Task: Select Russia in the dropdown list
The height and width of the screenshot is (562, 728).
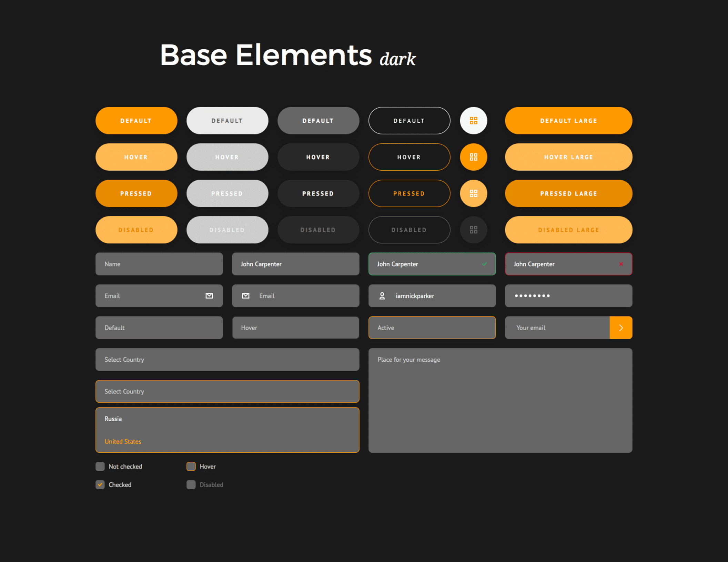Action: (113, 419)
